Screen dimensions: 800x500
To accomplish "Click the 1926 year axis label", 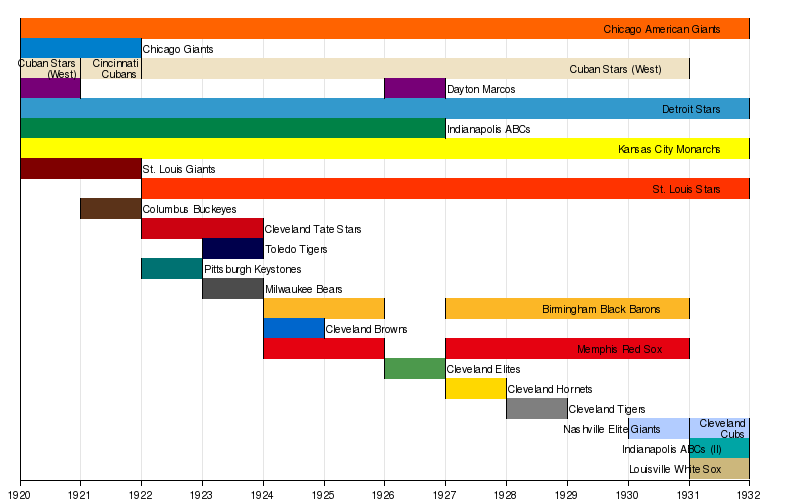I will tap(385, 495).
